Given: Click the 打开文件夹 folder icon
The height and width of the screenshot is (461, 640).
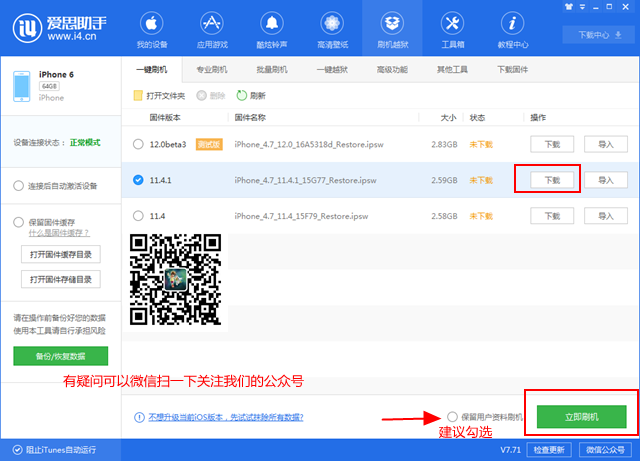Looking at the screenshot, I should (138, 96).
